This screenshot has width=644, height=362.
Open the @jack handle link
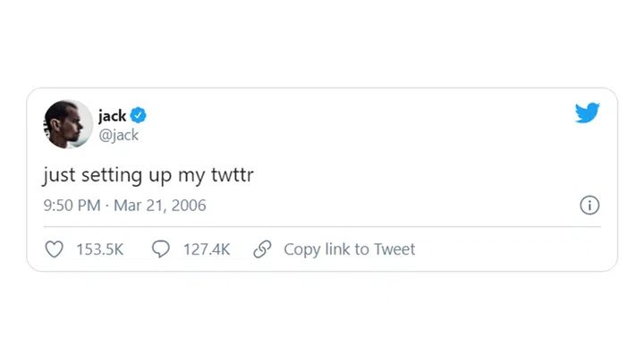pos(119,135)
